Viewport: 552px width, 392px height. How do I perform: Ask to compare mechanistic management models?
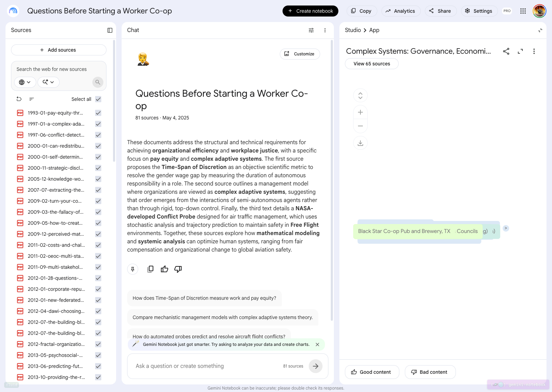point(223,317)
